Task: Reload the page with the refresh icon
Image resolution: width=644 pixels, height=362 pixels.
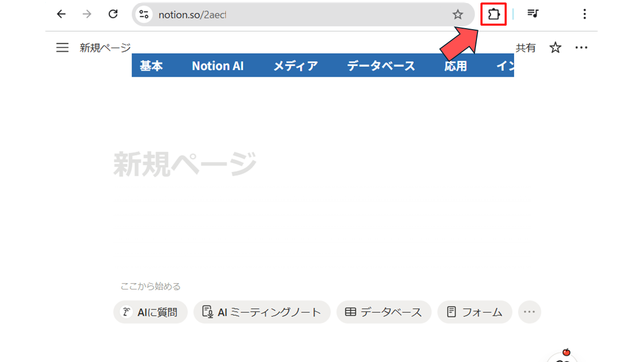Action: pyautogui.click(x=113, y=14)
